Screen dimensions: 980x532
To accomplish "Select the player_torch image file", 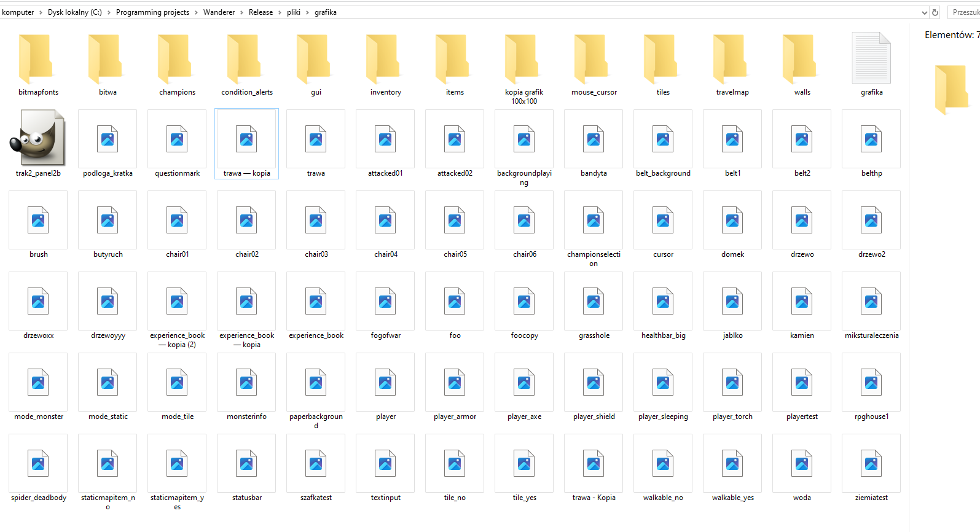I will click(x=732, y=383).
